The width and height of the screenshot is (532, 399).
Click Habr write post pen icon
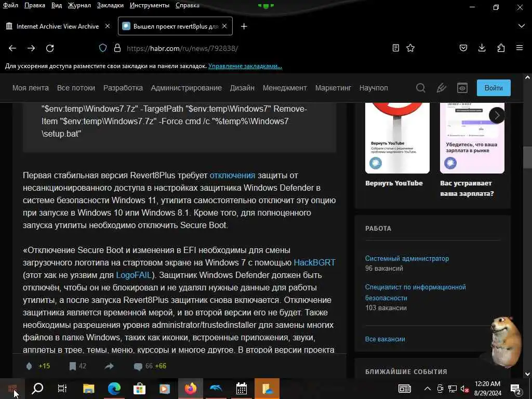pyautogui.click(x=442, y=88)
